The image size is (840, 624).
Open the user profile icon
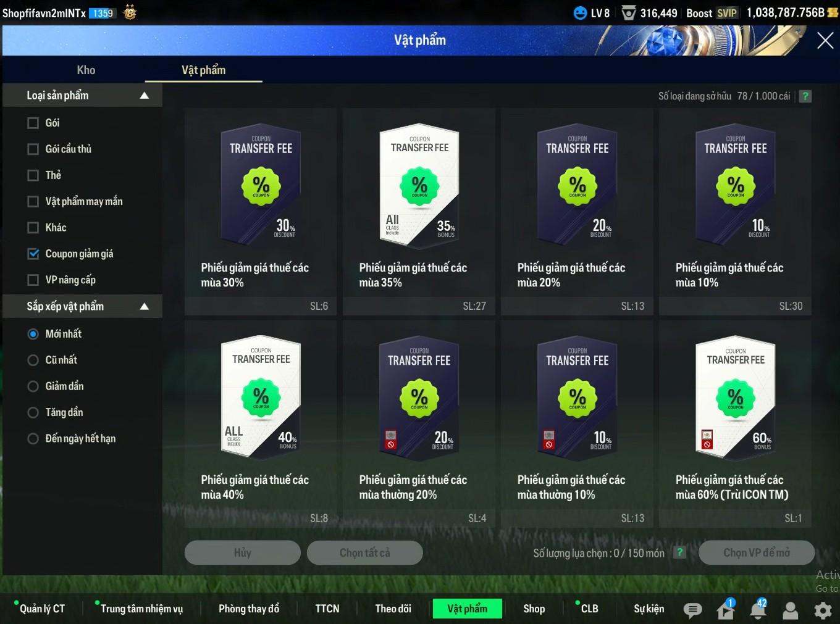[790, 610]
